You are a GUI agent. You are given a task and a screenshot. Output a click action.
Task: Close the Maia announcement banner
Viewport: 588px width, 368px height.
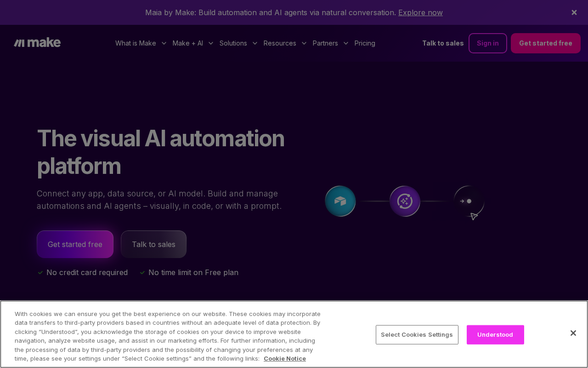pos(574,12)
